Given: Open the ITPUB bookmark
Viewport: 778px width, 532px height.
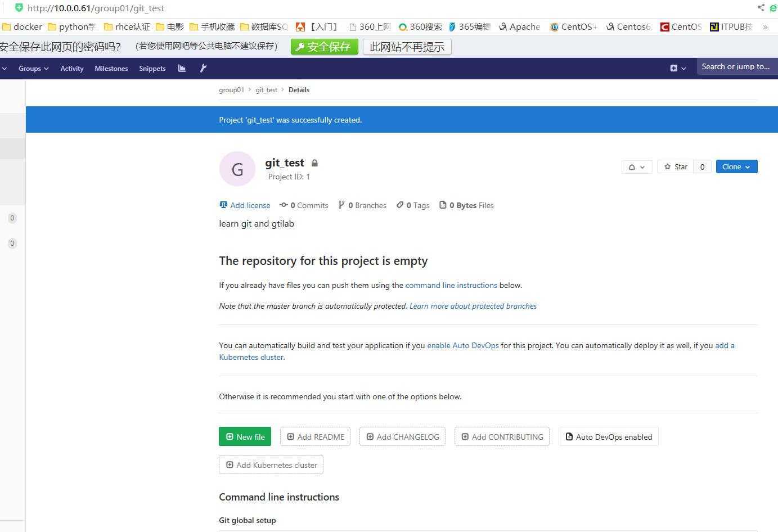Looking at the screenshot, I should coord(731,26).
